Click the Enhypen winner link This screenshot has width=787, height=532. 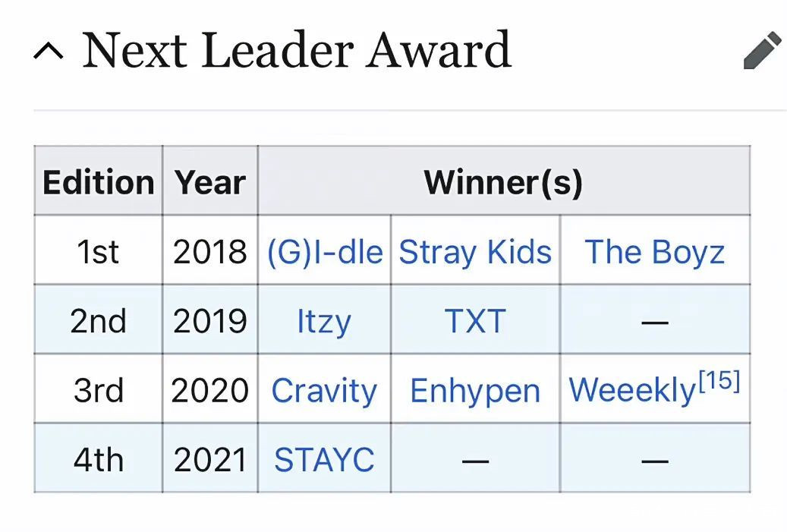click(x=475, y=391)
